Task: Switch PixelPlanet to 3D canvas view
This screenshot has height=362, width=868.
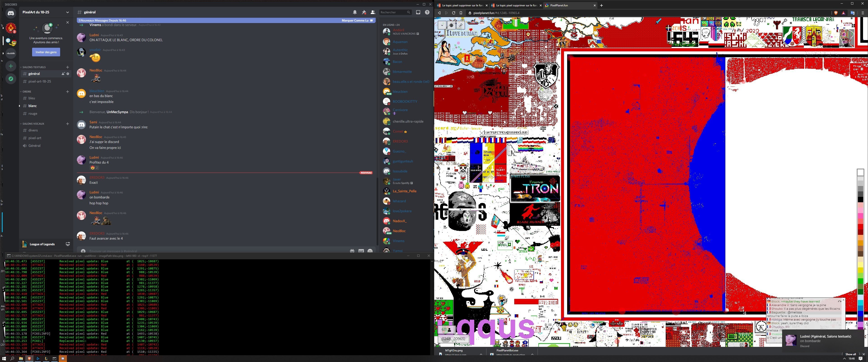Action: pos(461,25)
